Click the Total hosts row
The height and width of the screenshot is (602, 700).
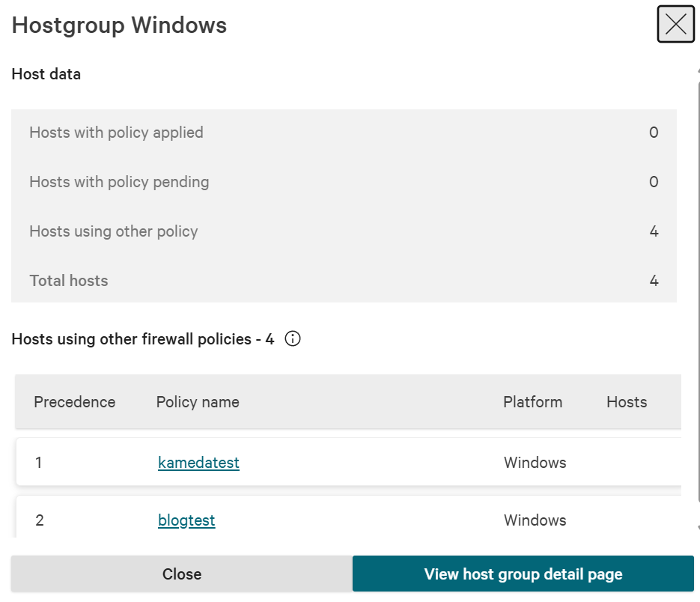[343, 281]
